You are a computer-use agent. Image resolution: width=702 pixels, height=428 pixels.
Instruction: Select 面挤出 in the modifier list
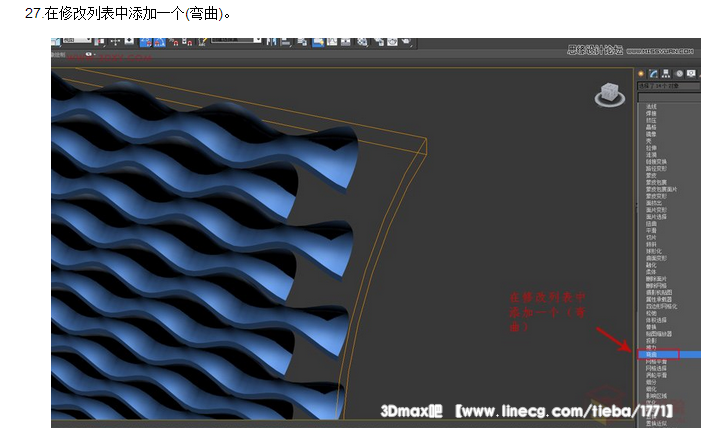[x=654, y=203]
